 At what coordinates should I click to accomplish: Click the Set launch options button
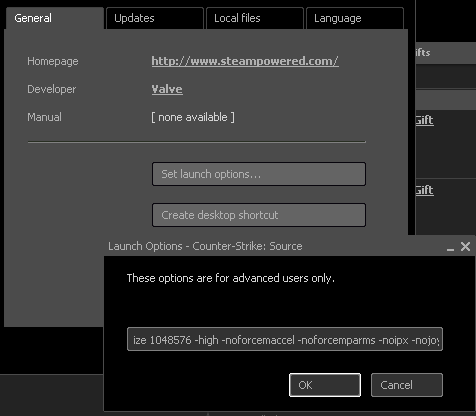tap(259, 174)
